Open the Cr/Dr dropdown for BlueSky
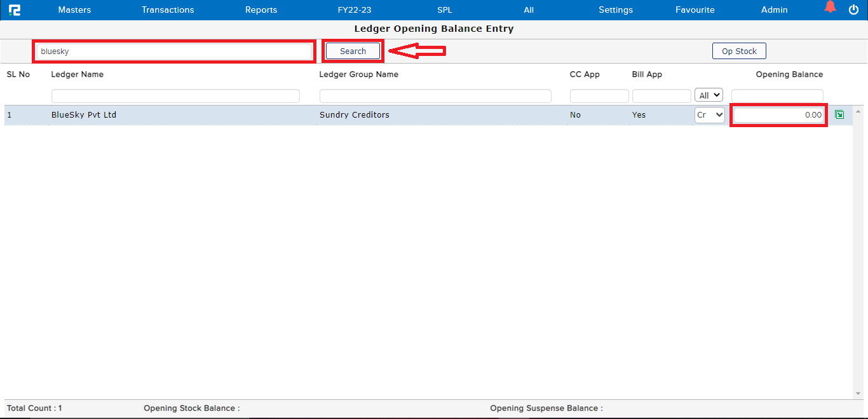 point(710,115)
